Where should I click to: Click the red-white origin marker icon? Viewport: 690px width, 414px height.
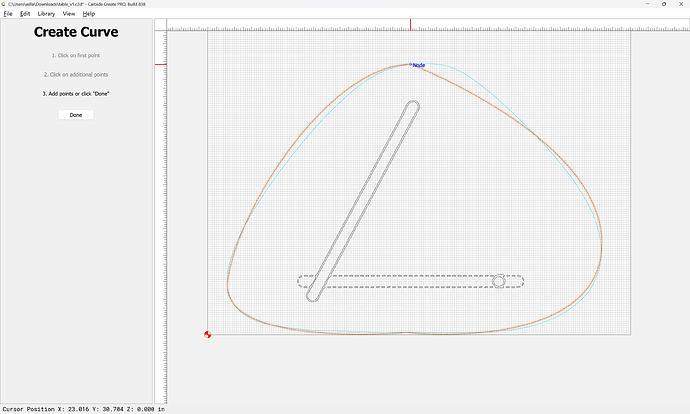tap(207, 334)
